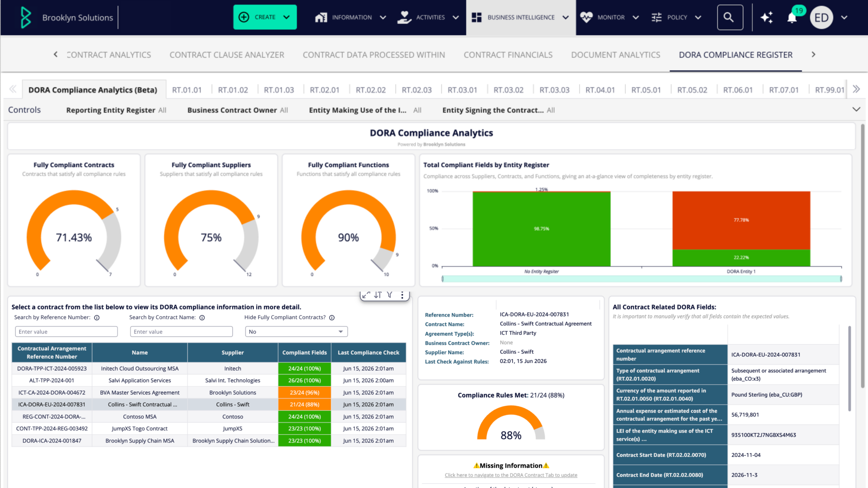Click the sort arrows icon in table toolbar
Image resolution: width=868 pixels, height=488 pixels.
click(x=378, y=295)
